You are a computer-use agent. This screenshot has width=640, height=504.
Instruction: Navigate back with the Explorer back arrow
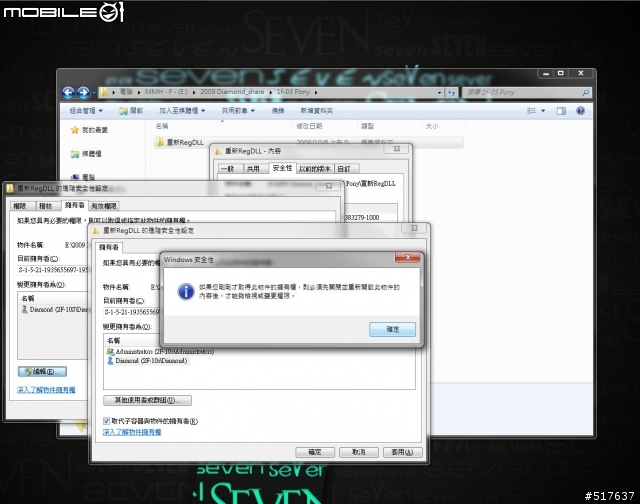coord(68,93)
